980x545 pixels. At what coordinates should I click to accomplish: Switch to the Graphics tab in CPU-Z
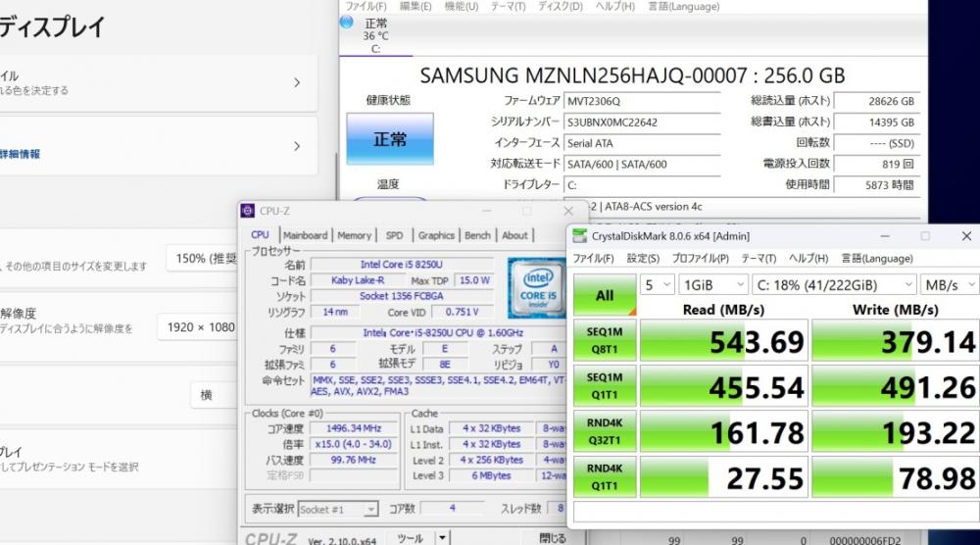[x=436, y=235]
